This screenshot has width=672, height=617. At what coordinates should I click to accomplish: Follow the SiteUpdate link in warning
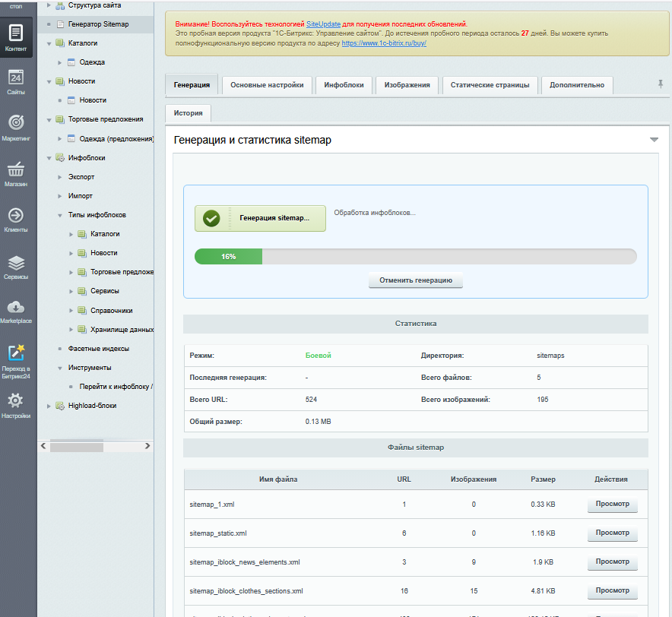pos(323,24)
